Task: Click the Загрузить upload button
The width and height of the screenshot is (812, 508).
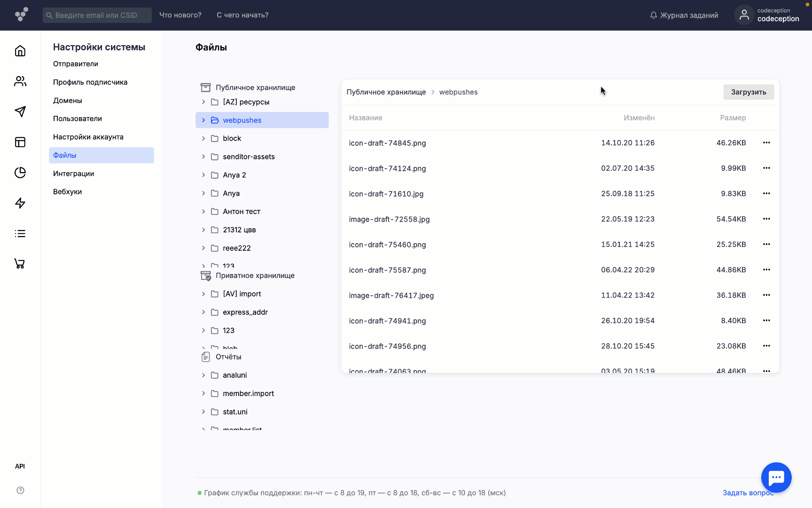Action: [748, 92]
